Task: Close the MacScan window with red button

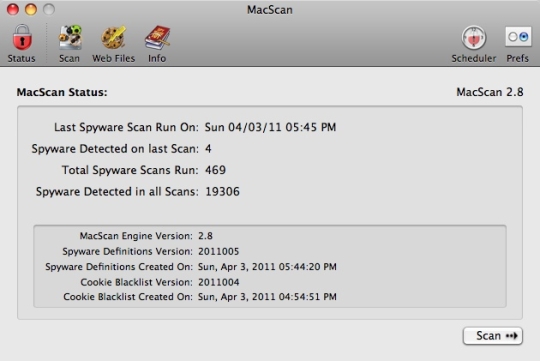Action: (x=13, y=10)
